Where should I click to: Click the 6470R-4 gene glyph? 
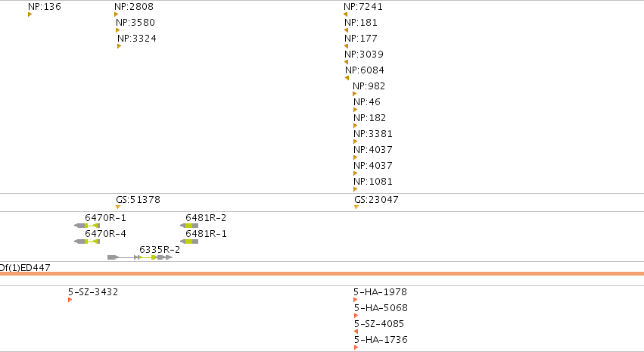pyautogui.click(x=87, y=241)
